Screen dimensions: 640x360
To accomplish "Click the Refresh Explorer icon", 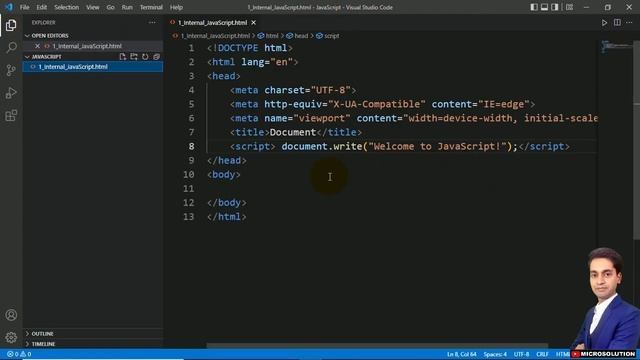I will pos(145,57).
